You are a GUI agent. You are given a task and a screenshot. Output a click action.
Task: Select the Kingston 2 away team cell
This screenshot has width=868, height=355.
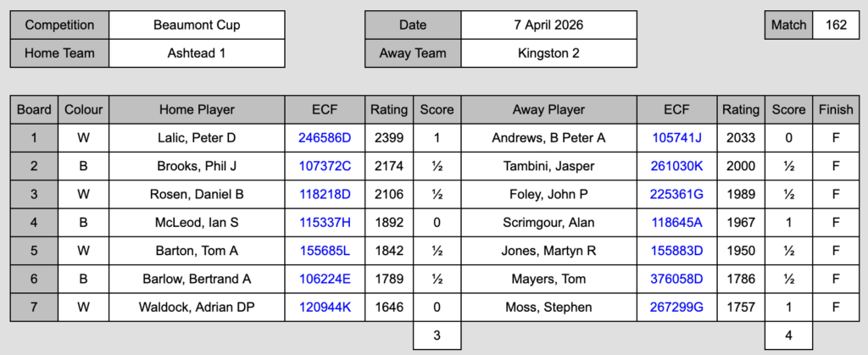pos(550,53)
